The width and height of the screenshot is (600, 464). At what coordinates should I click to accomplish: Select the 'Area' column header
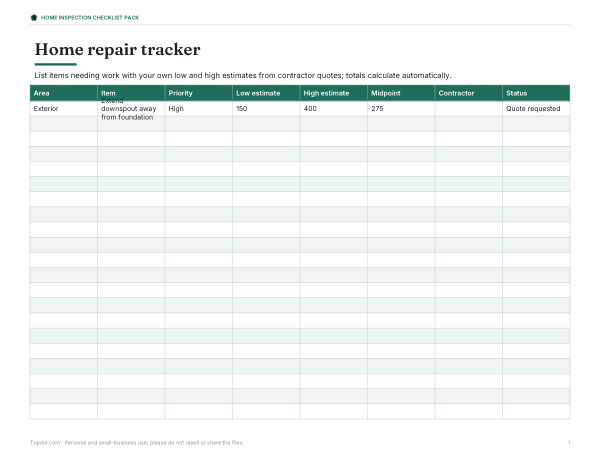pyautogui.click(x=64, y=93)
